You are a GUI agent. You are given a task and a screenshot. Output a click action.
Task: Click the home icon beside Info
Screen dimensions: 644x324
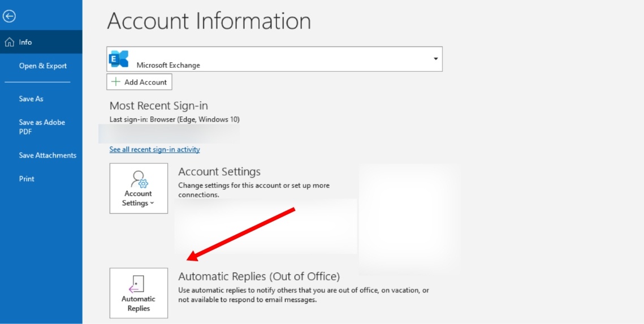[9, 42]
